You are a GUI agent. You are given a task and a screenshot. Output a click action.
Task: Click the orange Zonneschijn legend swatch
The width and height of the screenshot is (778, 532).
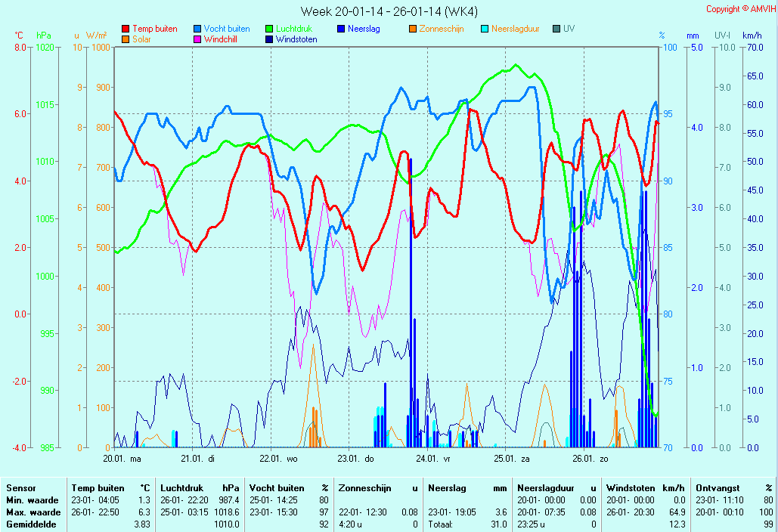tap(413, 29)
